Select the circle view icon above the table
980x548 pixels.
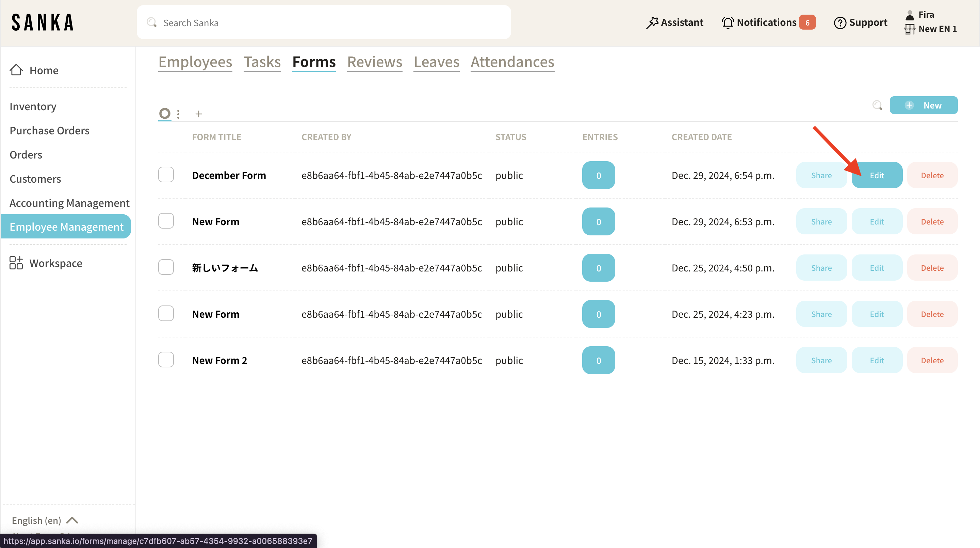165,113
